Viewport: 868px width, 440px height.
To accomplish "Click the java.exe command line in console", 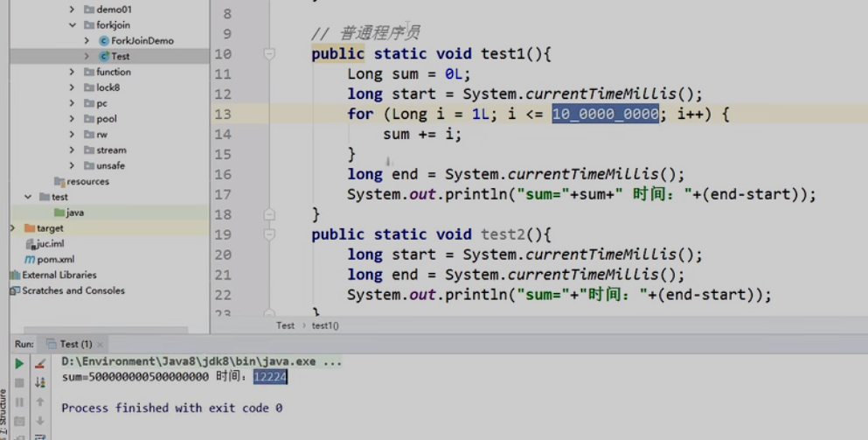I will tap(202, 362).
